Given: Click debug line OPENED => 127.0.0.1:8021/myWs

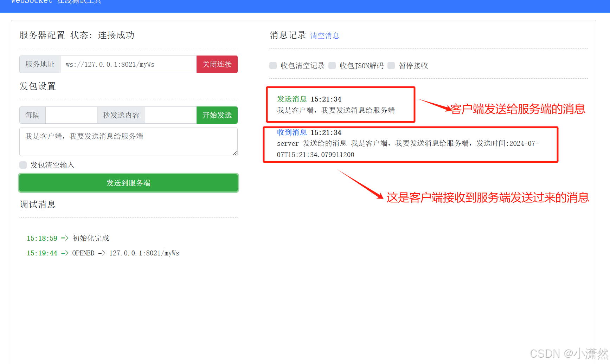Looking at the screenshot, I should click(126, 253).
